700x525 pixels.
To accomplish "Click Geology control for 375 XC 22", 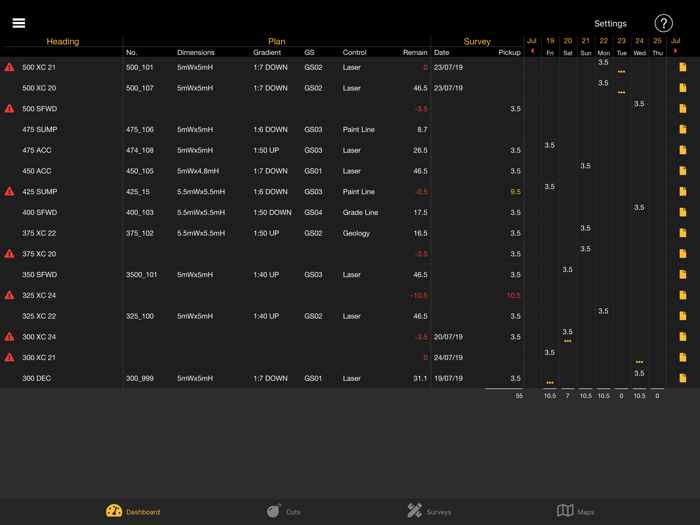I will coord(356,233).
